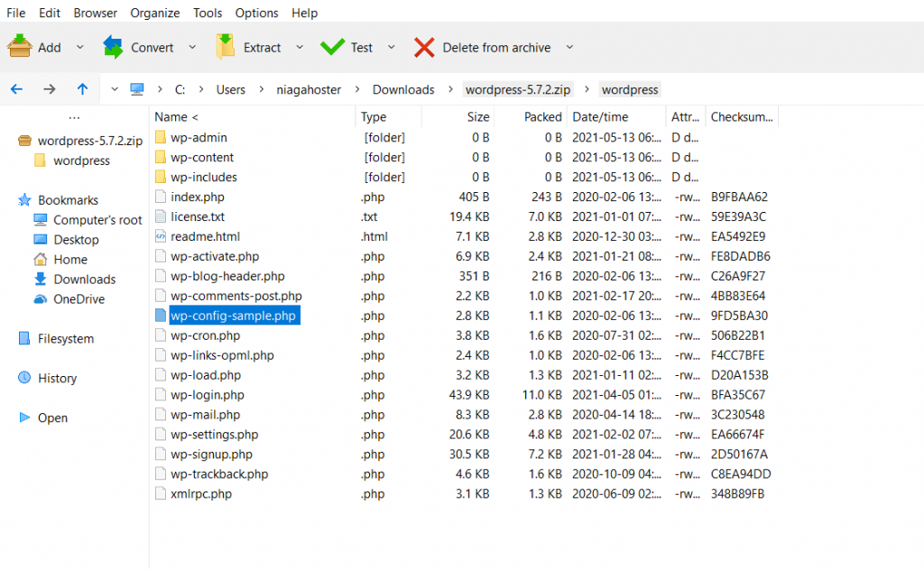Viewport: 924px width, 569px height.
Task: Select the wordpress folder in the tree
Action: (x=81, y=161)
